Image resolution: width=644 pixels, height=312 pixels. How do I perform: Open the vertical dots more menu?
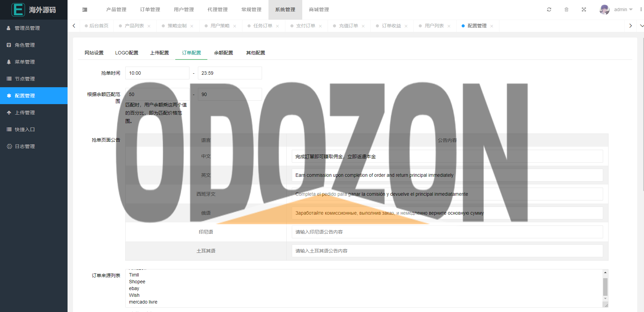point(641,9)
